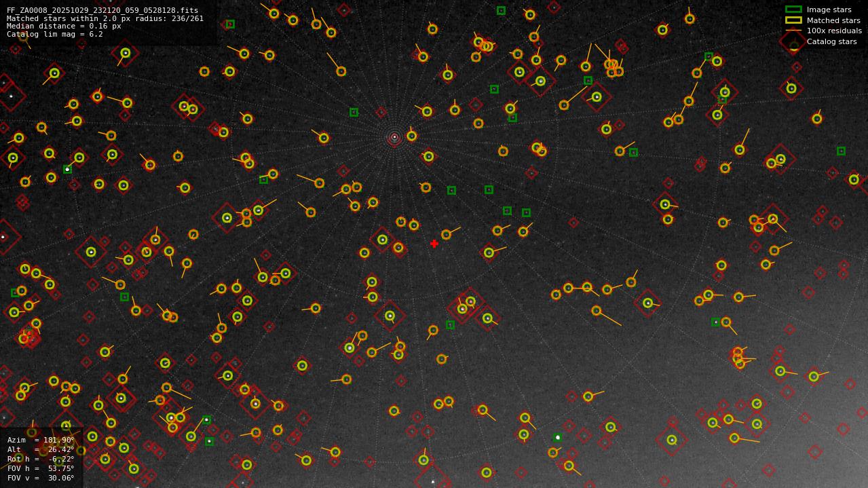This screenshot has height=488, width=868.
Task: Click the red plus marker at image center
Action: pos(434,244)
